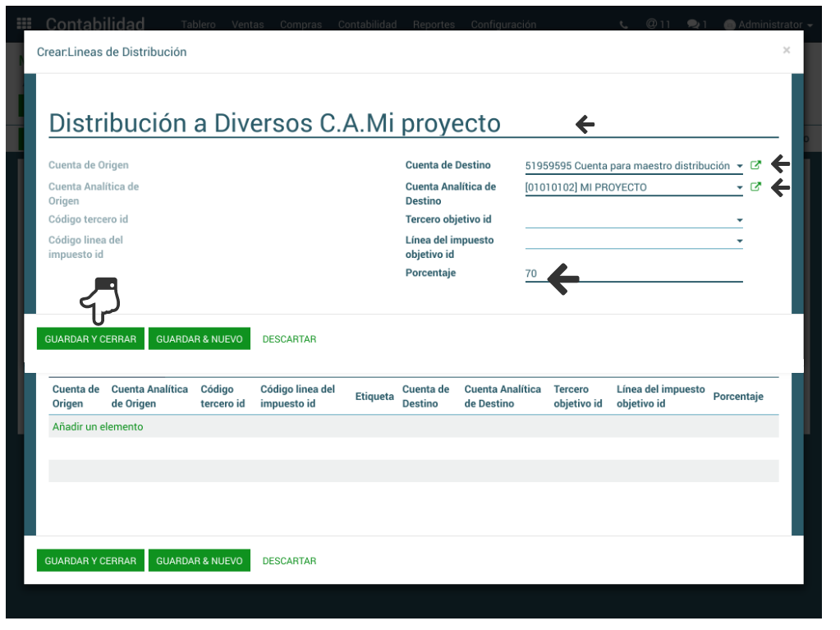Click the upper Guardar & Nuevo button
840x630 pixels.
coord(199,339)
